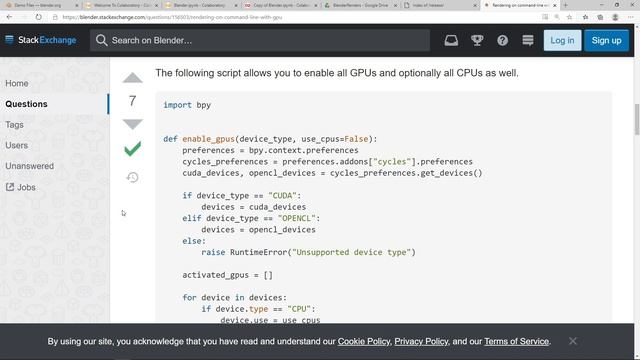Open Users in the left sidebar
Image resolution: width=640 pixels, height=360 pixels.
click(x=17, y=145)
